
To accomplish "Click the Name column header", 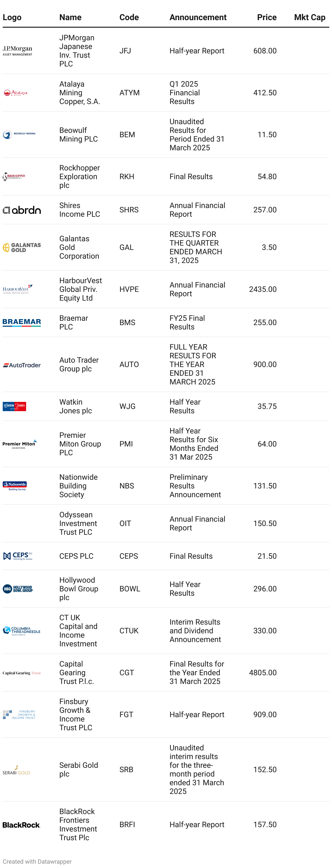I will click(70, 17).
